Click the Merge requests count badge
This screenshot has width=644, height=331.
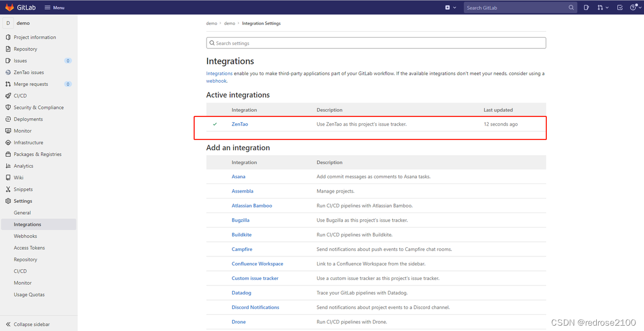(68, 84)
